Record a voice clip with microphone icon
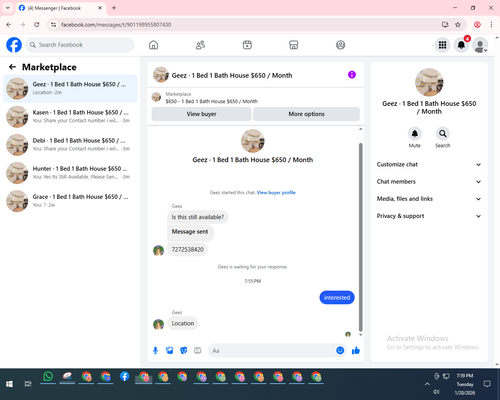The height and width of the screenshot is (400, 500). point(155,350)
